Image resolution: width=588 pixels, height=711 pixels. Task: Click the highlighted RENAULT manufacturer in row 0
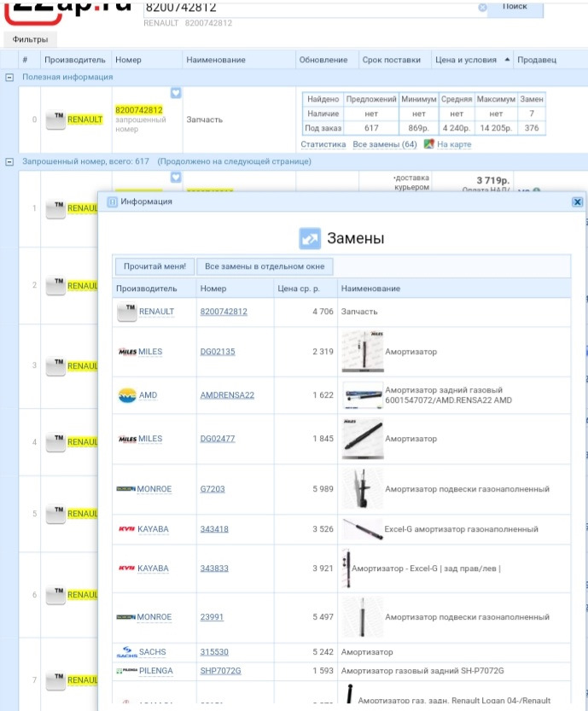tap(84, 119)
